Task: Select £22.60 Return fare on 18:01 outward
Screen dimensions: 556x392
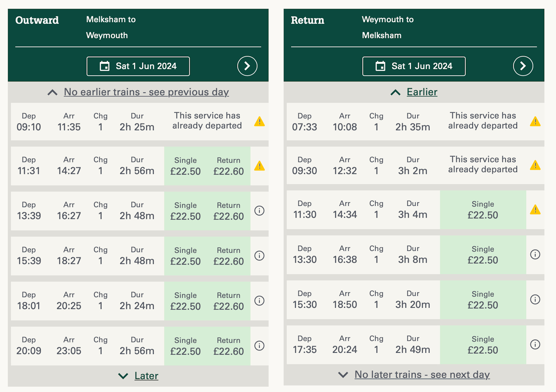Action: pos(229,301)
